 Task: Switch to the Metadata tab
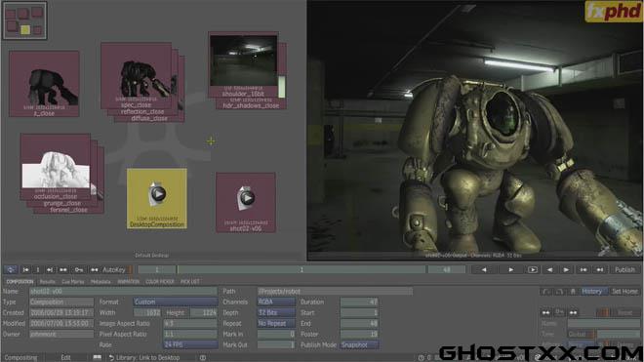coord(101,282)
